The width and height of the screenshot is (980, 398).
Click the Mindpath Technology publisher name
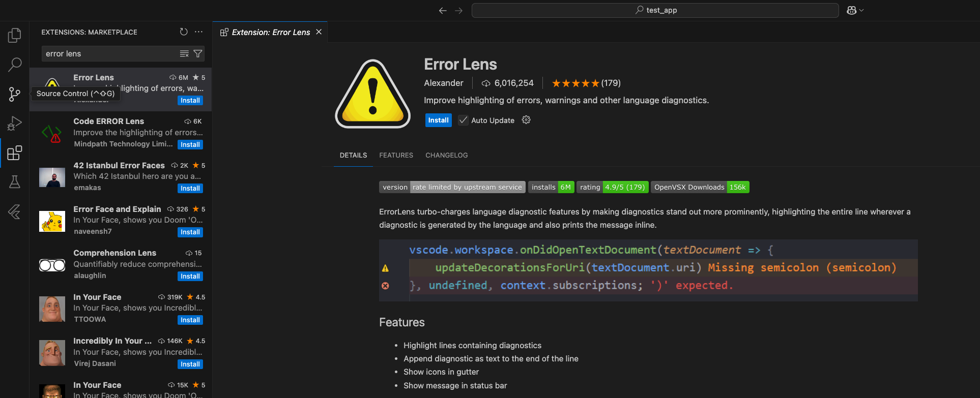(123, 144)
